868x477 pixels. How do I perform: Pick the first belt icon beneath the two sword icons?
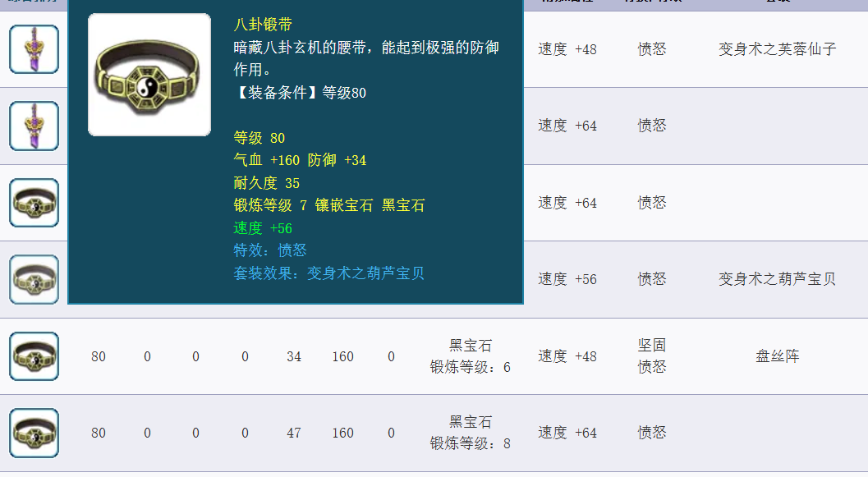click(x=34, y=203)
